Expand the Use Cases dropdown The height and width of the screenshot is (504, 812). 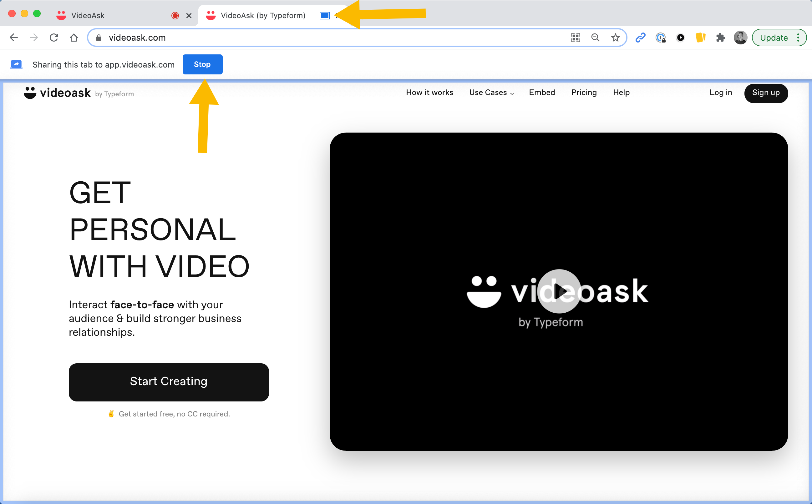coord(492,92)
